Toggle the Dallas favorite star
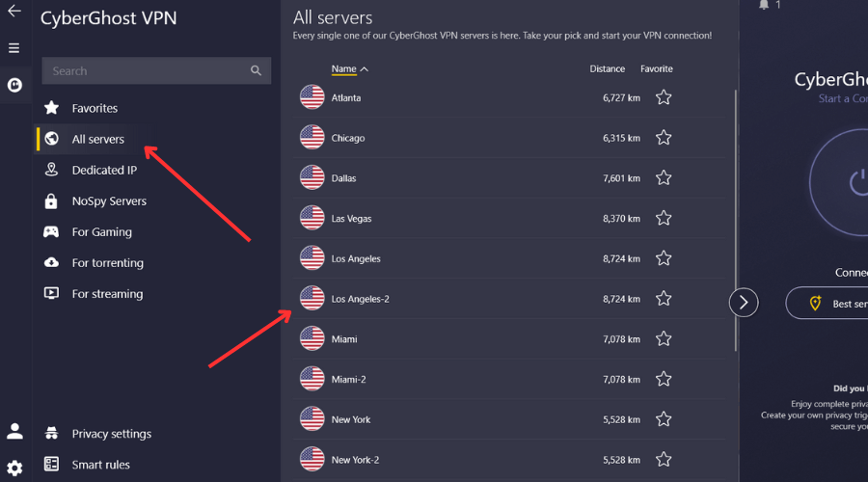This screenshot has width=868, height=482. pyautogui.click(x=664, y=177)
